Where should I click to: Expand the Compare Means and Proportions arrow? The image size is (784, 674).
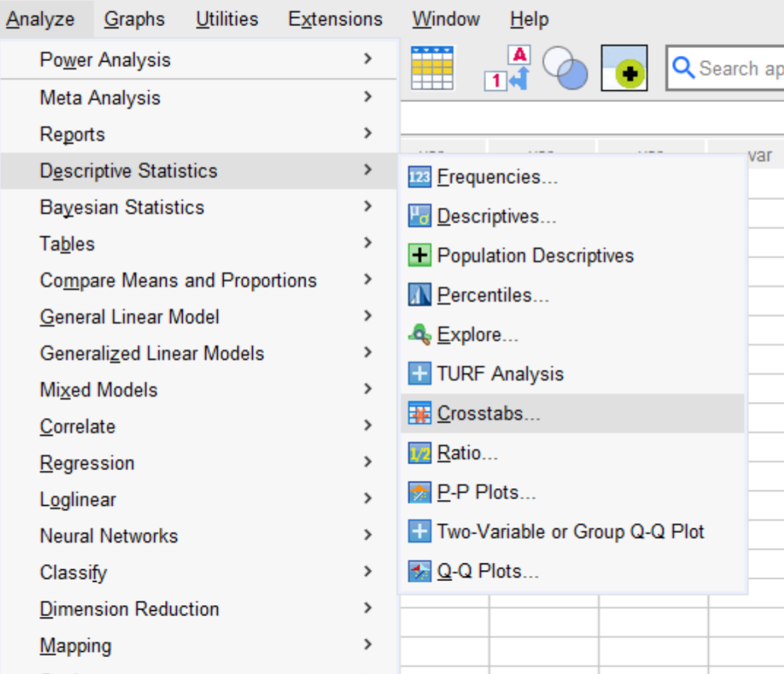[x=368, y=279]
